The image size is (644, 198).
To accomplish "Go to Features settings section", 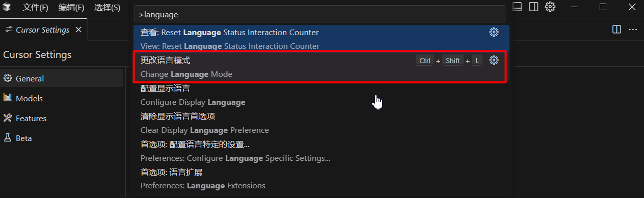I will (62, 118).
